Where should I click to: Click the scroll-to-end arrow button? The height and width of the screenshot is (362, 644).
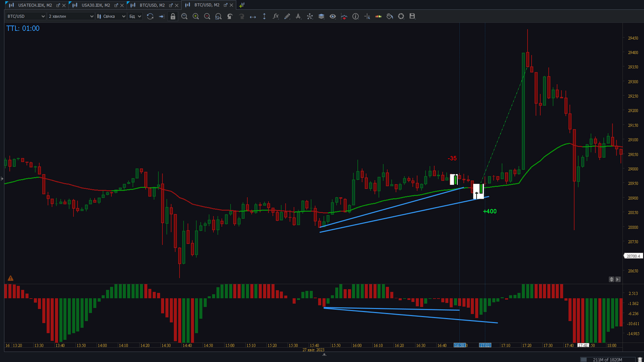click(x=618, y=279)
